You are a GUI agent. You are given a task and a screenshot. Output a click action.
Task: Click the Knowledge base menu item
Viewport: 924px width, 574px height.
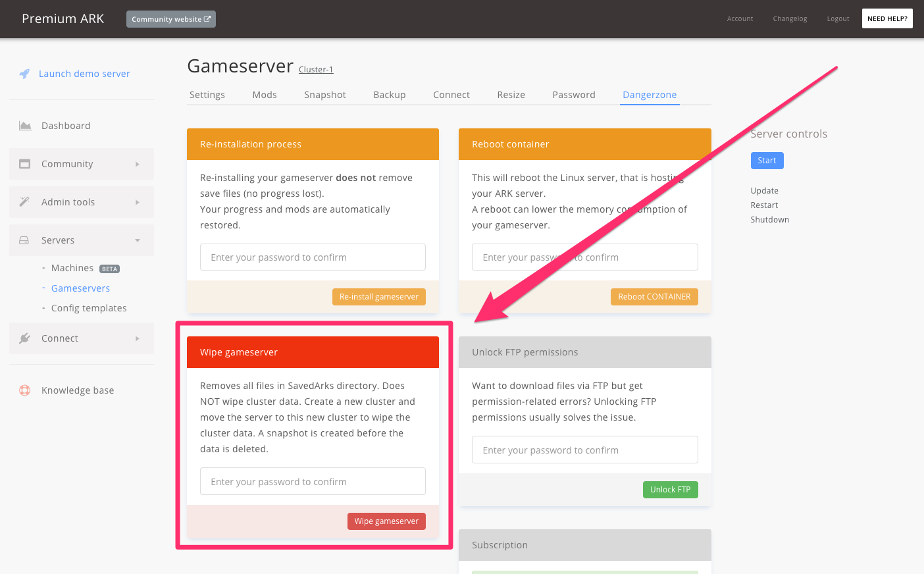click(78, 390)
